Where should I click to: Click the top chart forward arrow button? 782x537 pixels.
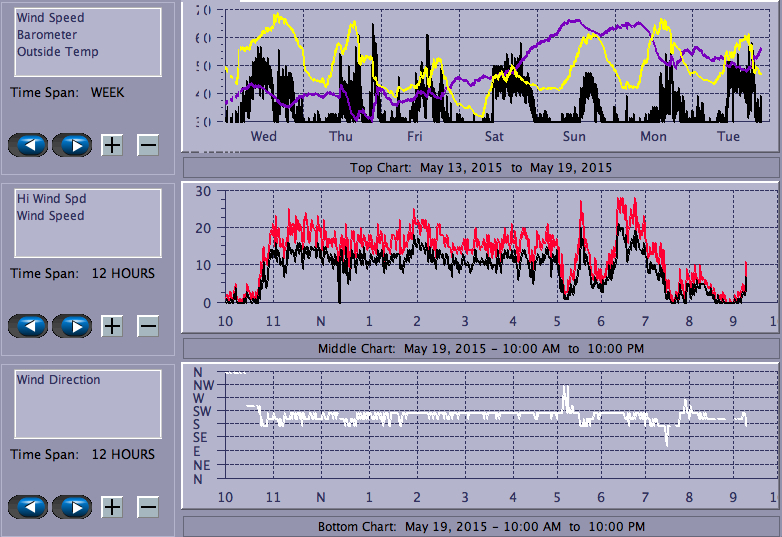tap(72, 145)
